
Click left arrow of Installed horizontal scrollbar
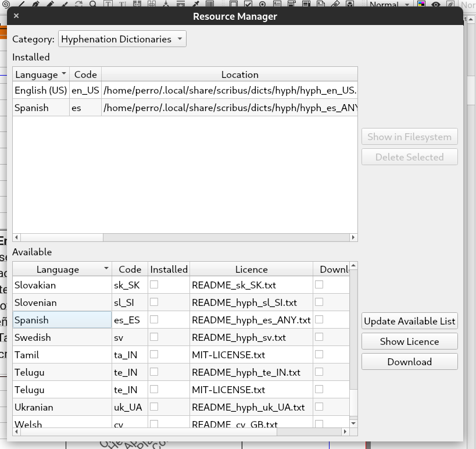pyautogui.click(x=16, y=237)
